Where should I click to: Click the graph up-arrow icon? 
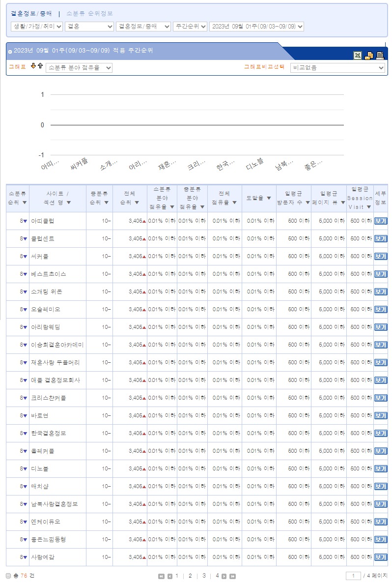click(x=40, y=66)
